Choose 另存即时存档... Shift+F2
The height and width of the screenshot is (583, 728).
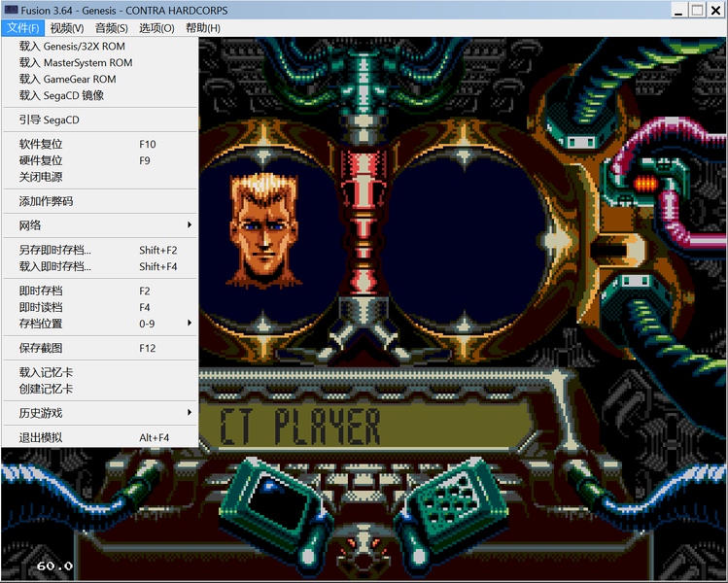click(x=100, y=250)
